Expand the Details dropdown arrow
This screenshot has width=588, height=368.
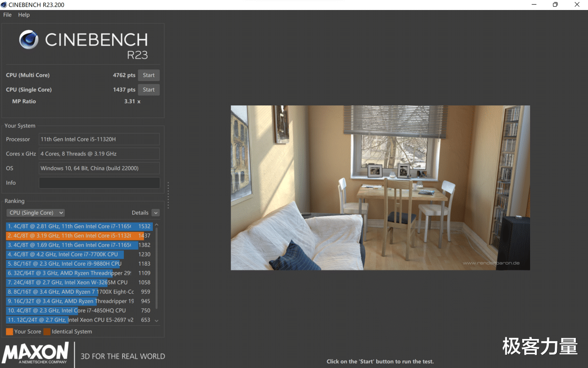pyautogui.click(x=155, y=212)
